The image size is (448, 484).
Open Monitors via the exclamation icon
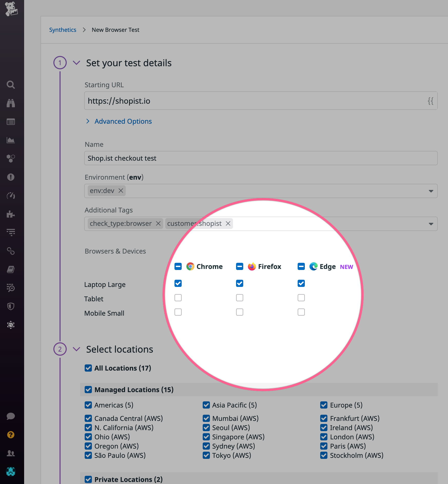tap(11, 177)
